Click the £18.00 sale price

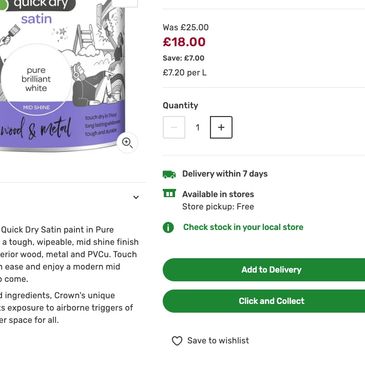point(184,42)
